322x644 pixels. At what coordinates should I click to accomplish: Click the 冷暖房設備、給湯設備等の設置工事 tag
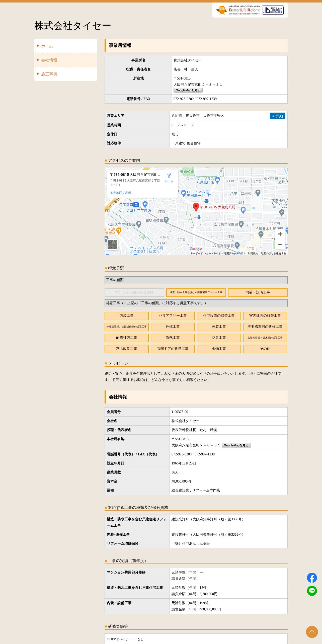[127, 327]
